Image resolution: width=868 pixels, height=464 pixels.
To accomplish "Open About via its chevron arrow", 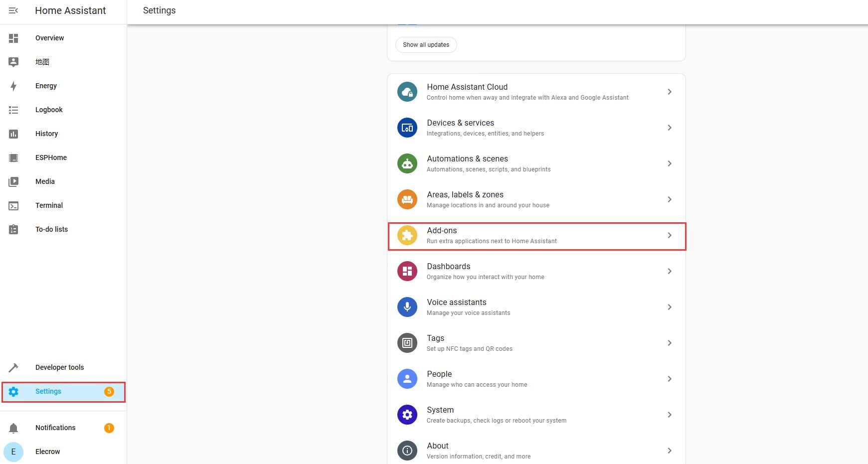I will [670, 451].
